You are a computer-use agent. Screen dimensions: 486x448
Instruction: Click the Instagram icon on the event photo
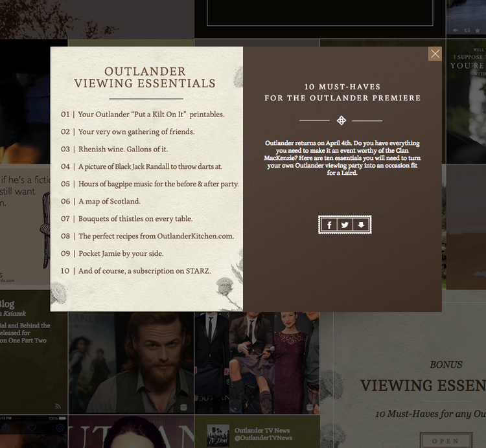[309, 407]
